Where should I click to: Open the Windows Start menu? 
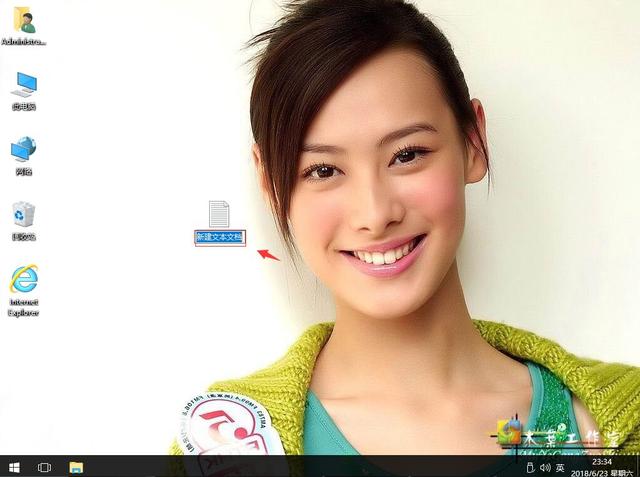(14, 468)
